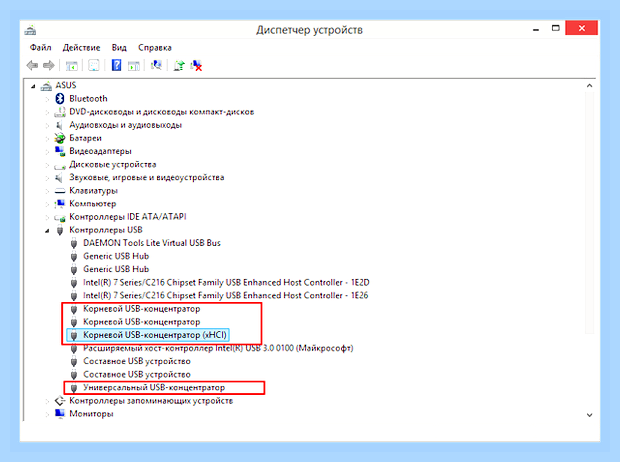Image resolution: width=620 pixels, height=462 pixels.
Task: Click the scrollbar down arrow
Action: coord(589,415)
